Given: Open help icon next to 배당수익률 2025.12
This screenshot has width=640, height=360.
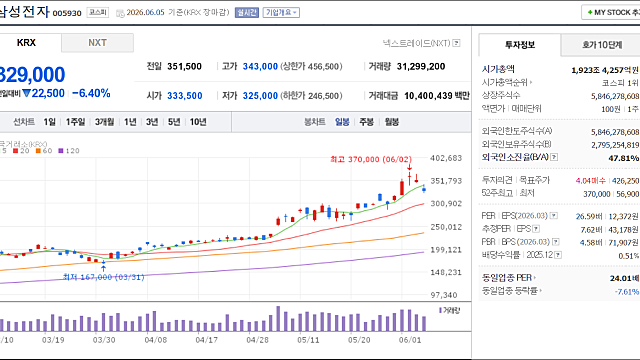Looking at the screenshot, I should (x=558, y=255).
